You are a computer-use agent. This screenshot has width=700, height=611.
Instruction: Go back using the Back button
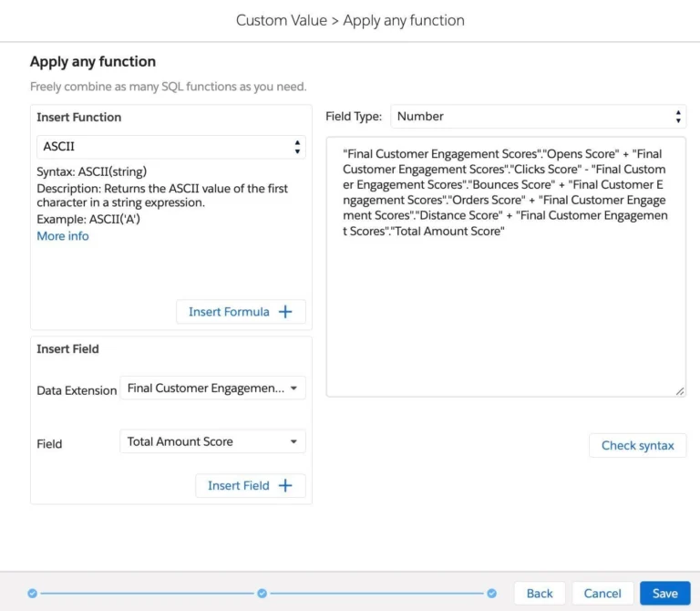(540, 594)
